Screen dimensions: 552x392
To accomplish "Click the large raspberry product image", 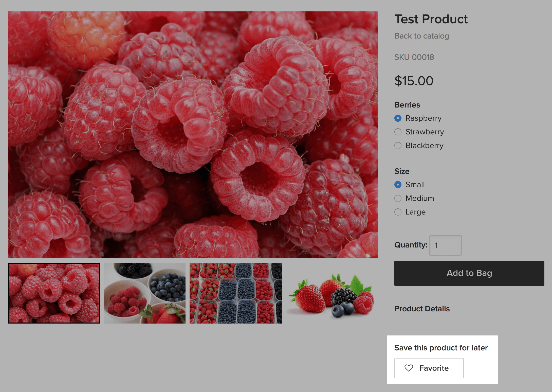I will 193,135.
